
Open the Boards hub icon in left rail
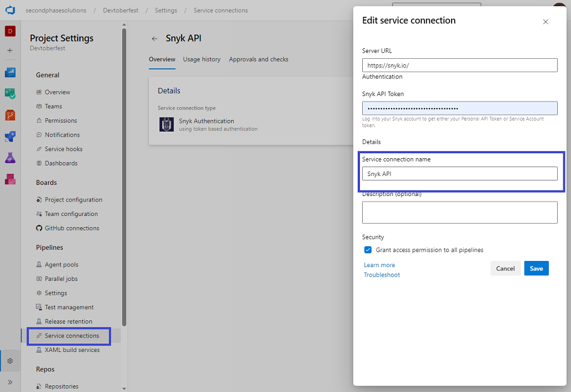coord(10,93)
